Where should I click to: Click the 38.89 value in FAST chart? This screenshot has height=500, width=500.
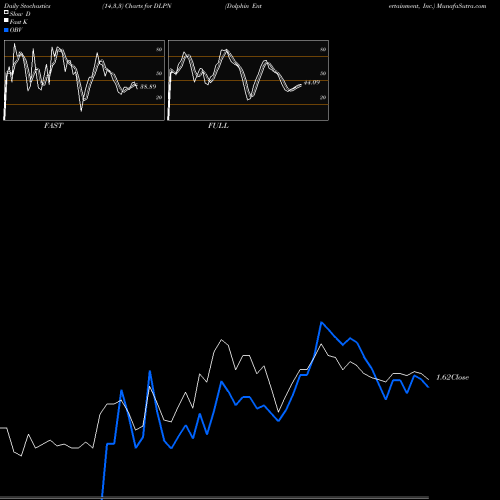click(148, 87)
